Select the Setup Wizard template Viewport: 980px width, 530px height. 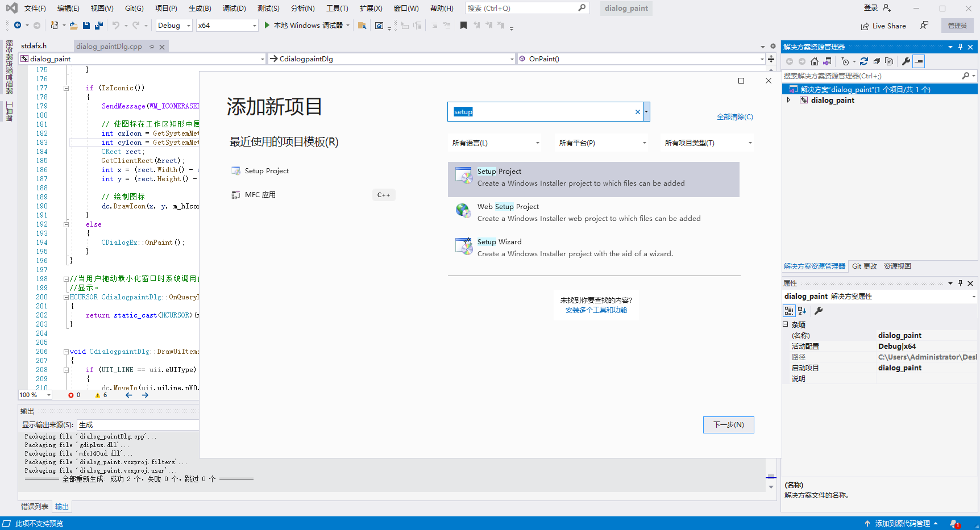click(x=593, y=250)
